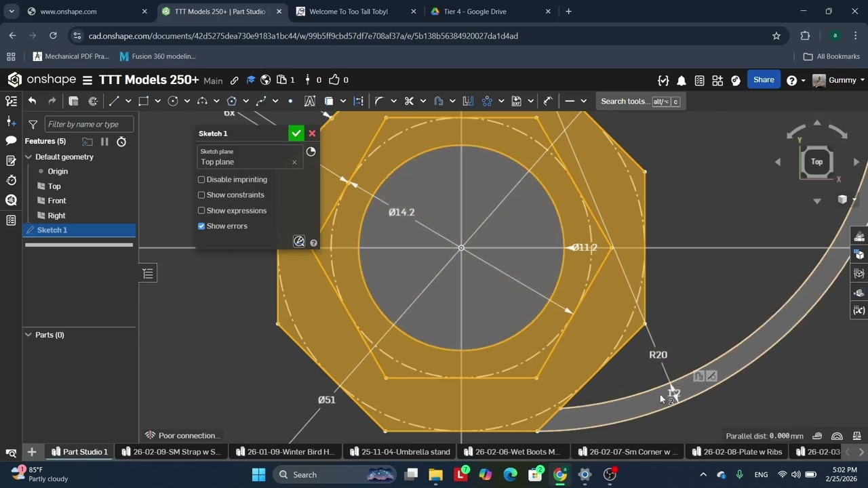
Task: Select the Center point circle tool
Action: tap(173, 101)
